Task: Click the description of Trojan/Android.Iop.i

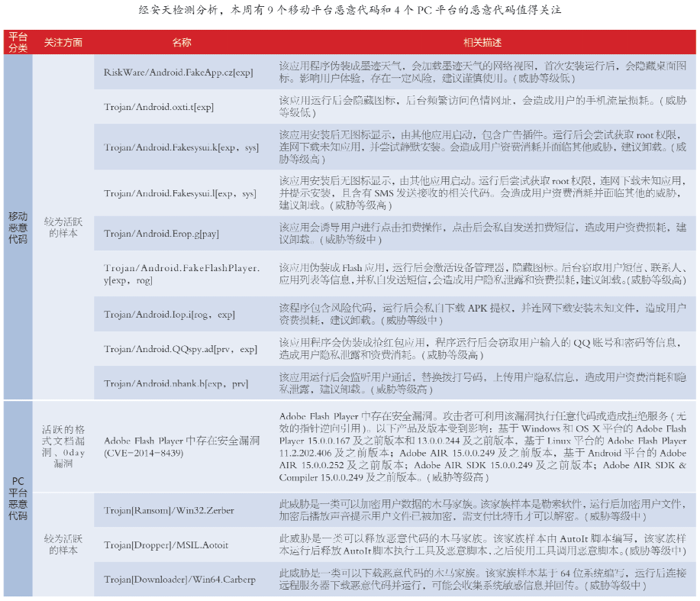Action: click(x=482, y=314)
